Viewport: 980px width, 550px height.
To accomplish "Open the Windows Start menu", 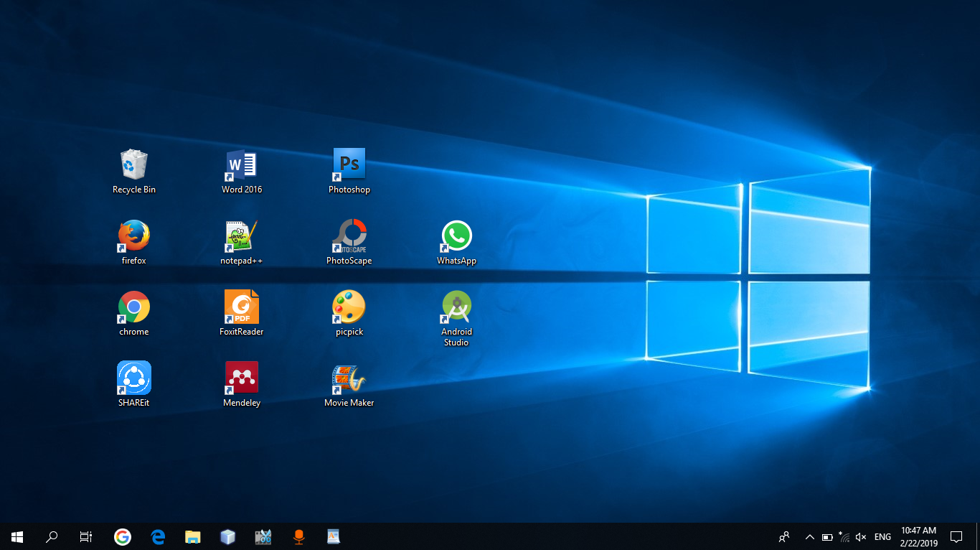I will (17, 536).
